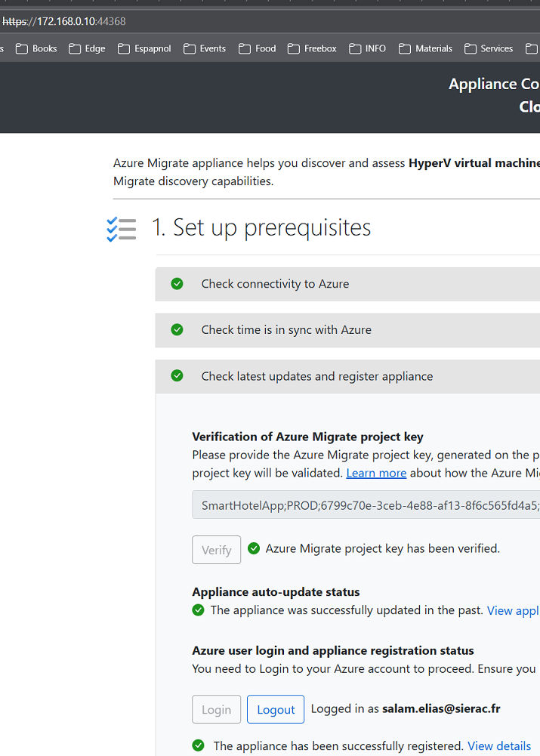The height and width of the screenshot is (756, 540).
Task: Click green check next to latest updates
Action: (x=177, y=375)
